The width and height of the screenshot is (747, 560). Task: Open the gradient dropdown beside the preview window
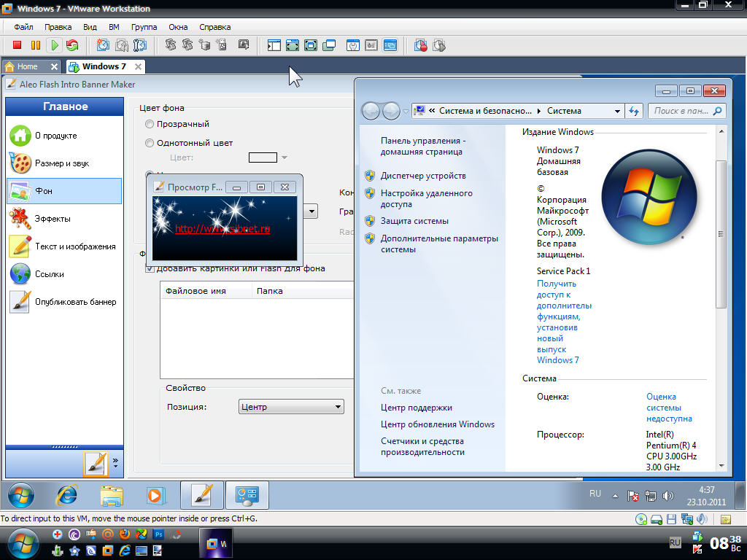pos(311,211)
